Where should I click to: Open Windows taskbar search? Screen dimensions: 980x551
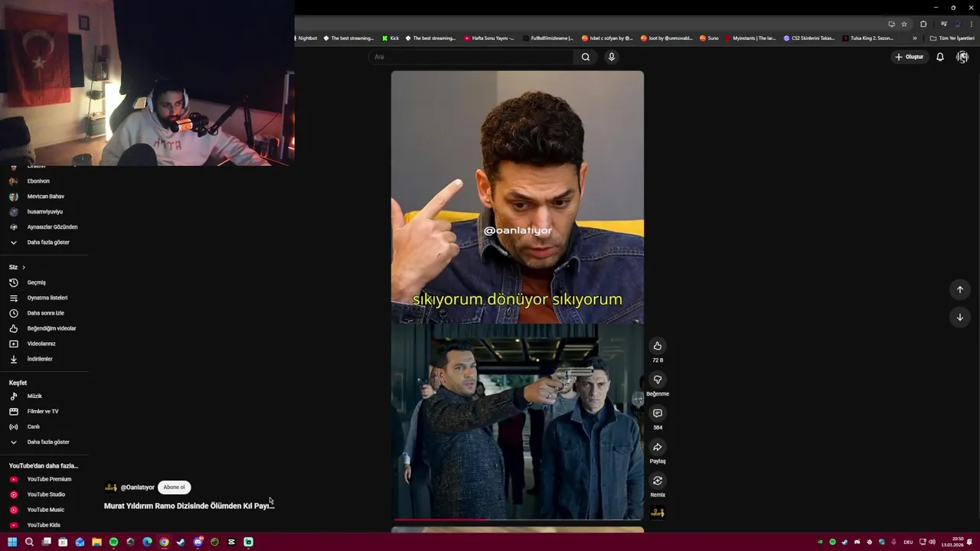(x=29, y=542)
